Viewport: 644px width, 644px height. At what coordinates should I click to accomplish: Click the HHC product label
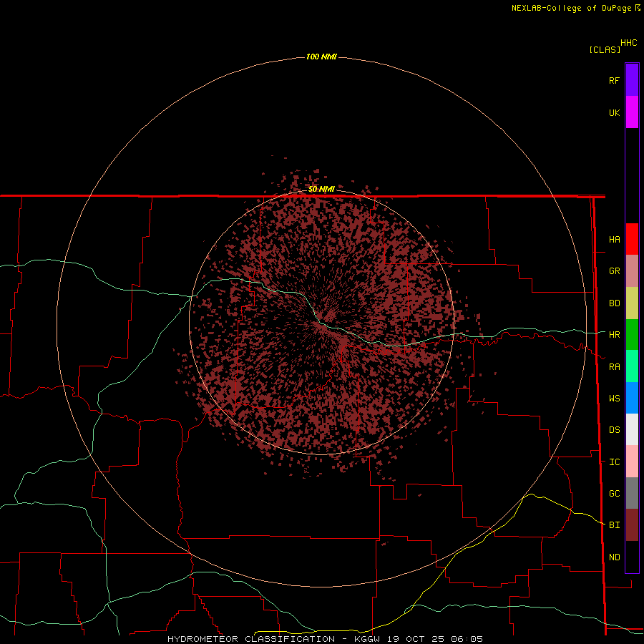pos(628,43)
